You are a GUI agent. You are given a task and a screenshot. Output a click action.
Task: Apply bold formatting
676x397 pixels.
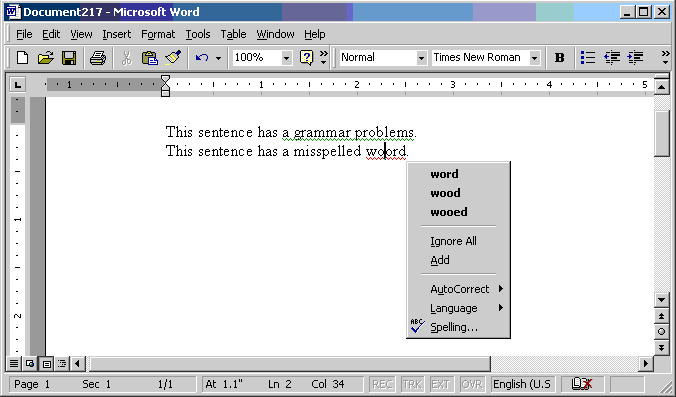(x=559, y=57)
